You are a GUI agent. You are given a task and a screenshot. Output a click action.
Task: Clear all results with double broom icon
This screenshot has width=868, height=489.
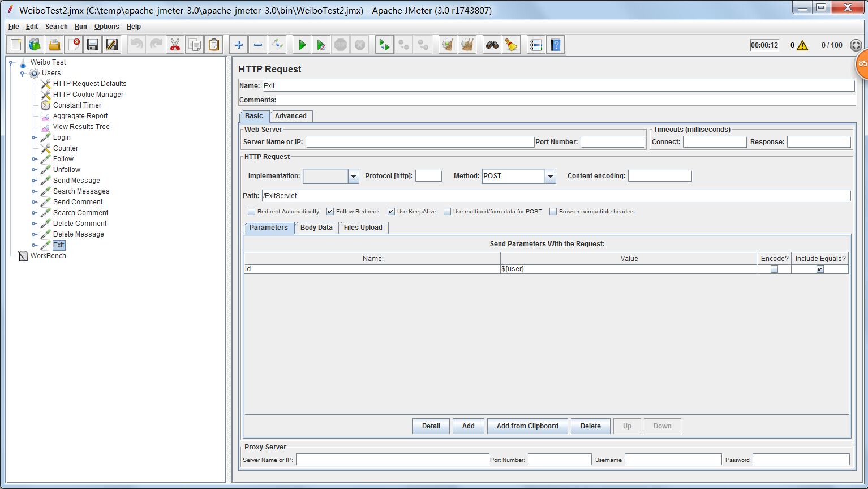(x=467, y=45)
